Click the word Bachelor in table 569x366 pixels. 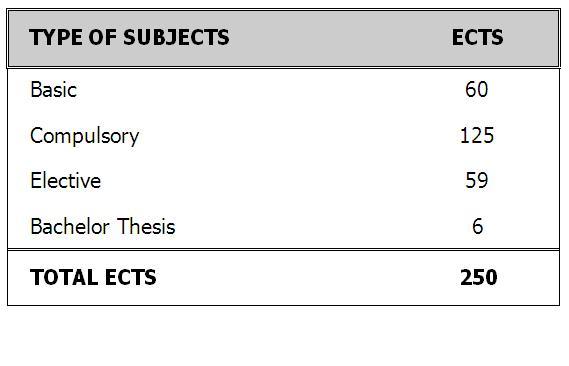point(70,227)
